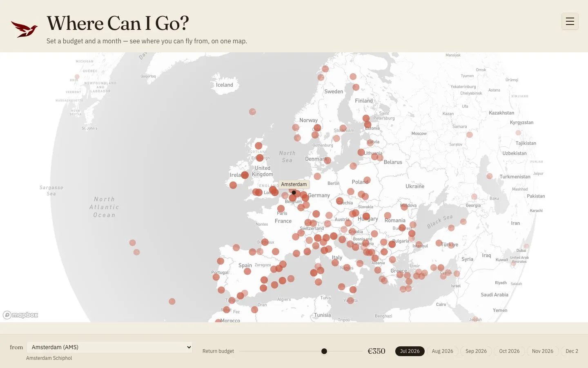Click the Syria map label
588x368 pixels.
click(x=468, y=259)
